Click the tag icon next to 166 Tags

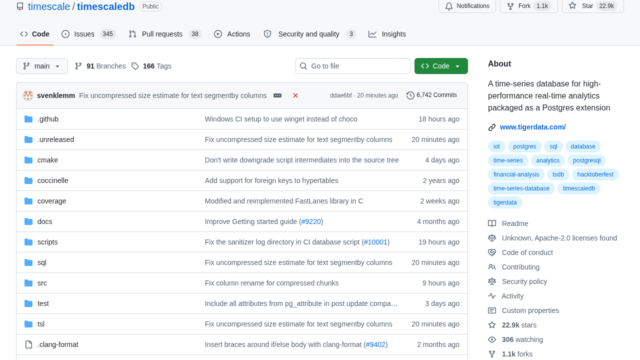click(x=135, y=66)
